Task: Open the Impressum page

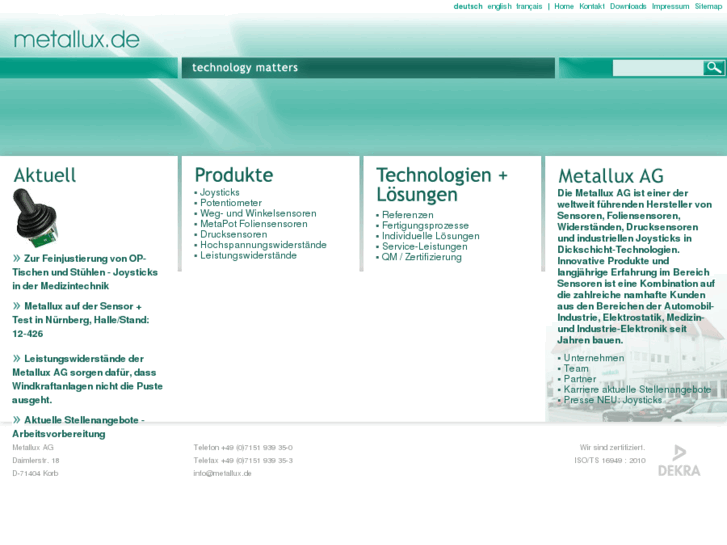Action: (670, 6)
